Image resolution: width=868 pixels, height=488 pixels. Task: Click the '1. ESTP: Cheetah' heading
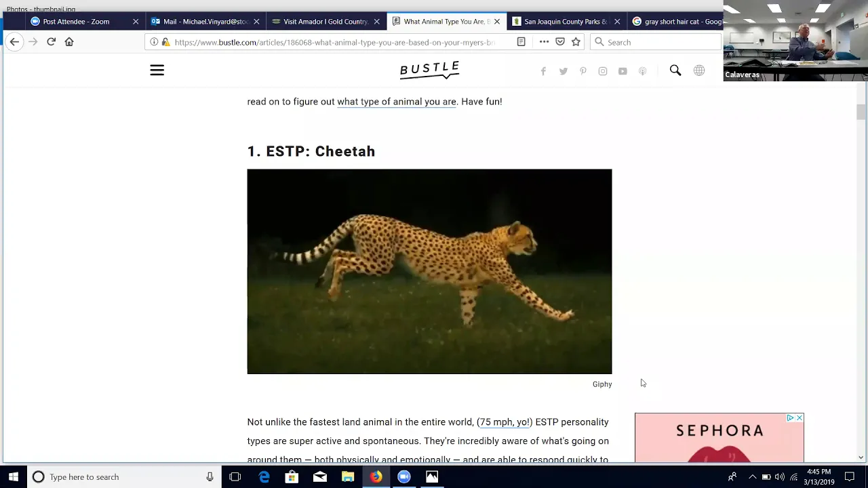pyautogui.click(x=311, y=151)
